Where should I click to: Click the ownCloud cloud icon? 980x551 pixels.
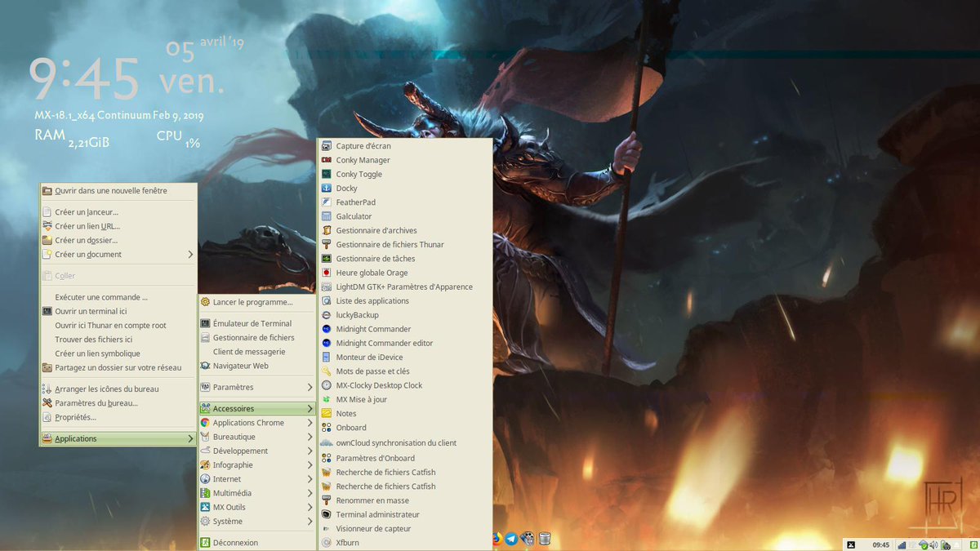[x=327, y=442]
